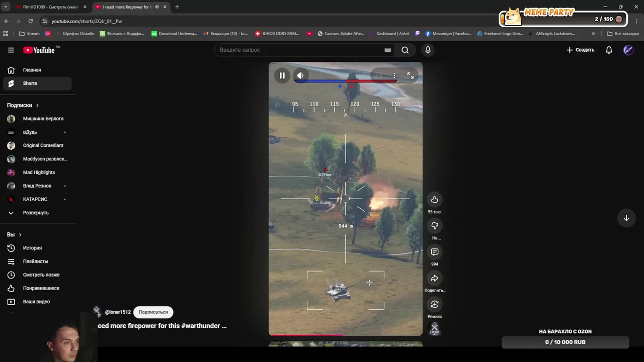
Task: Close the FilmHD1080 tab
Action: [85, 7]
